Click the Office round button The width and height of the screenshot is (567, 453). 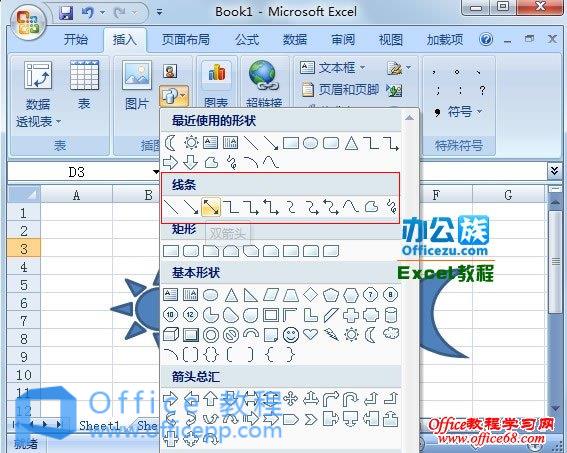28,22
